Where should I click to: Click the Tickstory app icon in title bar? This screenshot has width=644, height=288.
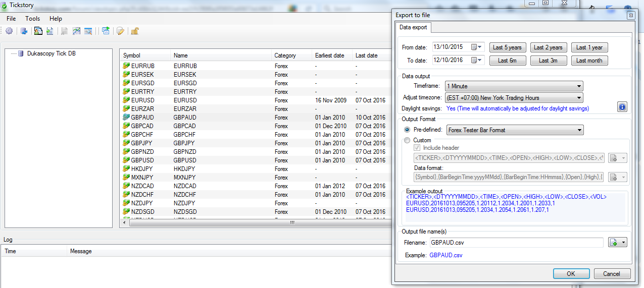tap(5, 5)
